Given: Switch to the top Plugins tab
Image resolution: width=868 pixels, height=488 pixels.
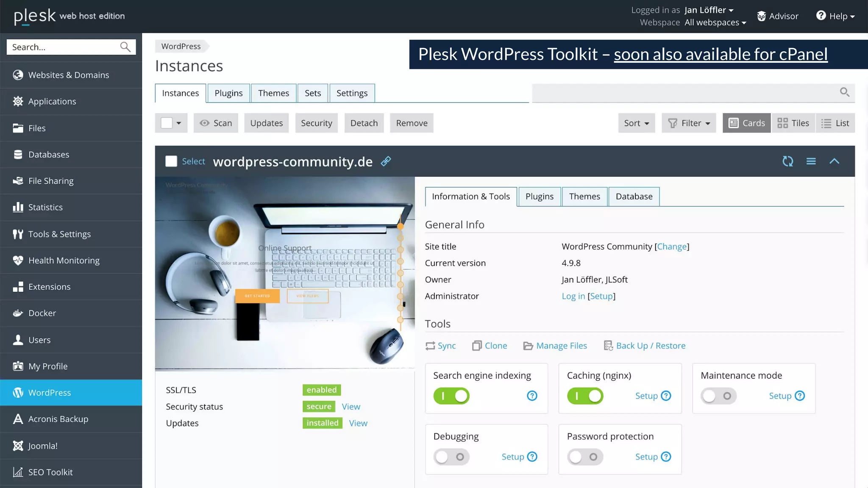Looking at the screenshot, I should pos(228,93).
